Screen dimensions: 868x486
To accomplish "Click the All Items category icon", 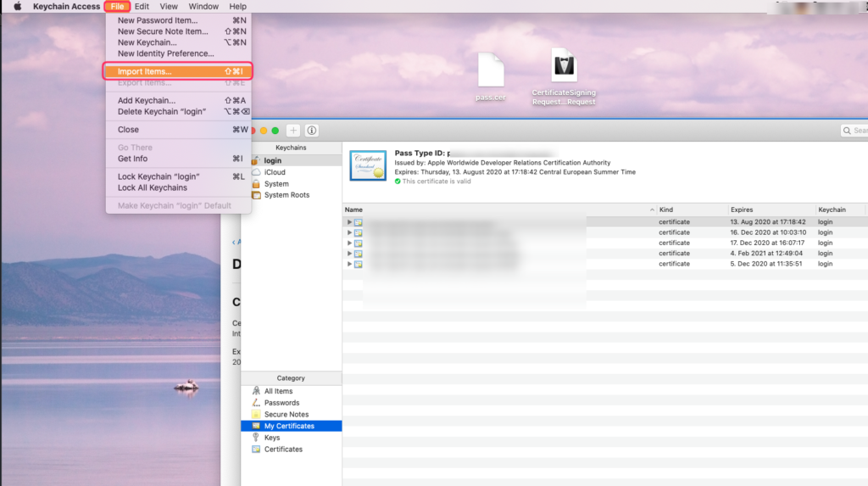I will click(x=256, y=391).
